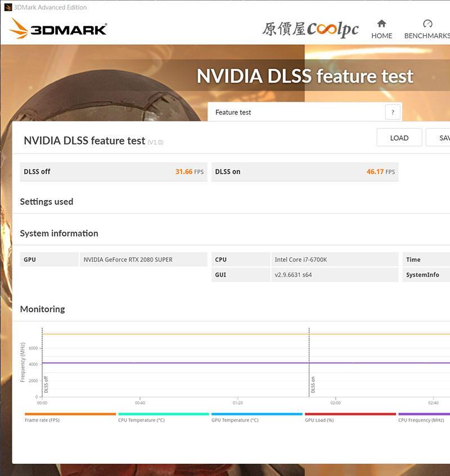Click the LOAD button
Image resolution: width=450 pixels, height=476 pixels.
coord(399,138)
